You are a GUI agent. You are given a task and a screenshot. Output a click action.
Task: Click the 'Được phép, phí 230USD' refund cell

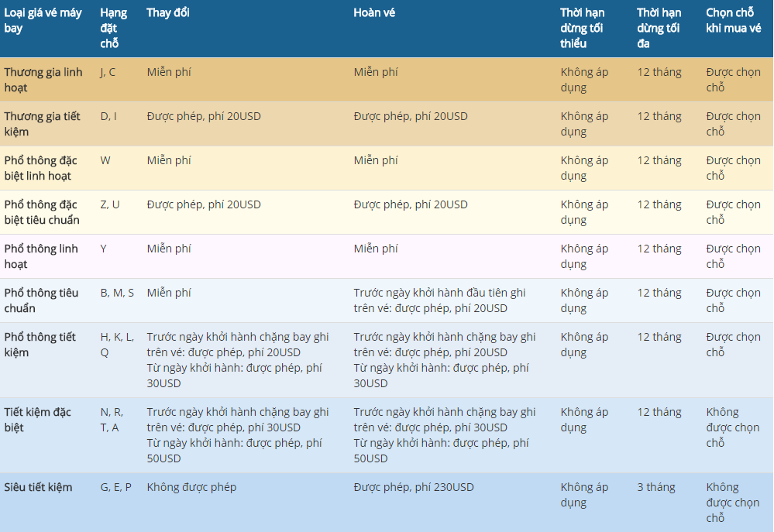414,487
